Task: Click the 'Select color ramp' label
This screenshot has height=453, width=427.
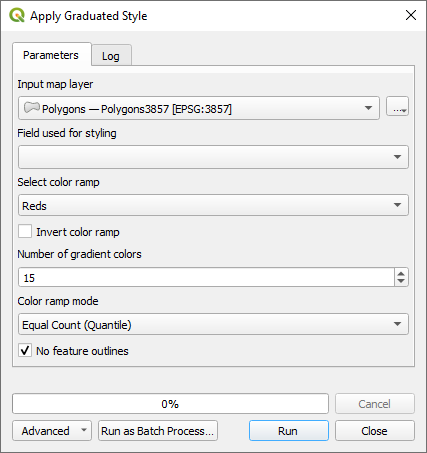Action: pos(58,182)
